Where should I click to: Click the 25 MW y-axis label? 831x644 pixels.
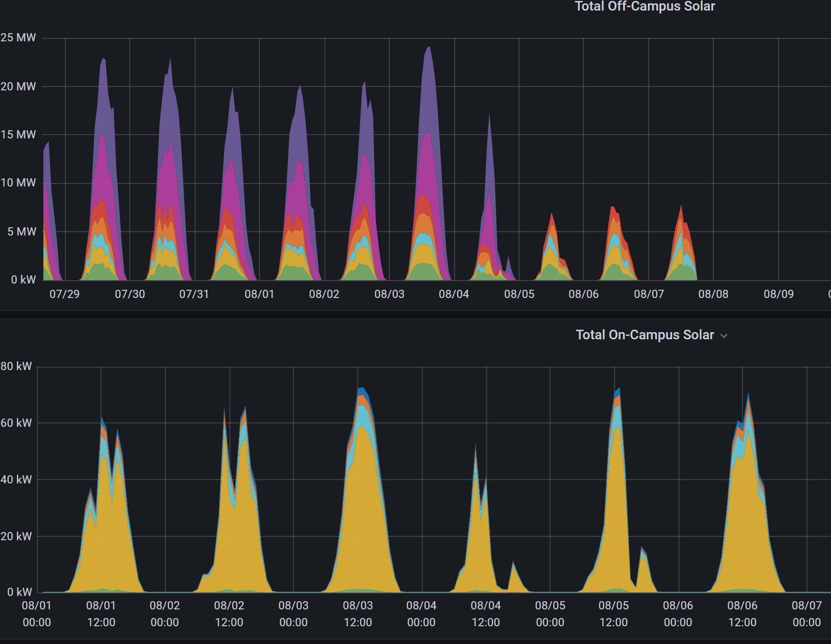coord(18,37)
